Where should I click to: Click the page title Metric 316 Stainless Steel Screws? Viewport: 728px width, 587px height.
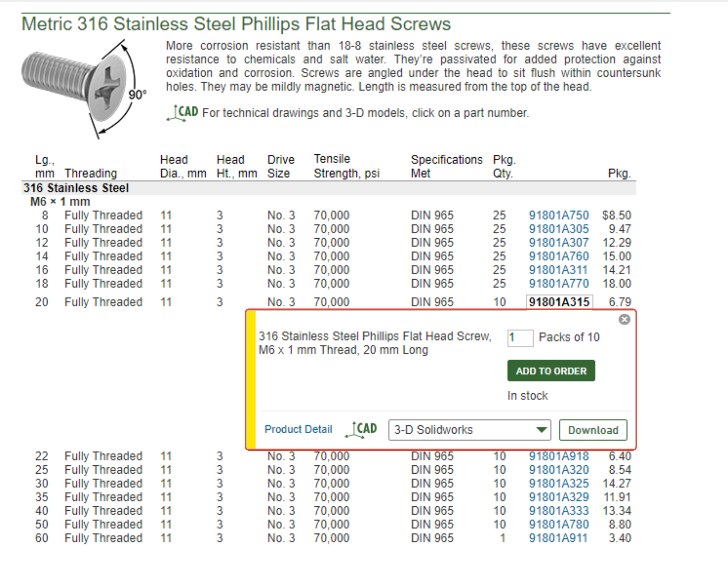tap(236, 24)
